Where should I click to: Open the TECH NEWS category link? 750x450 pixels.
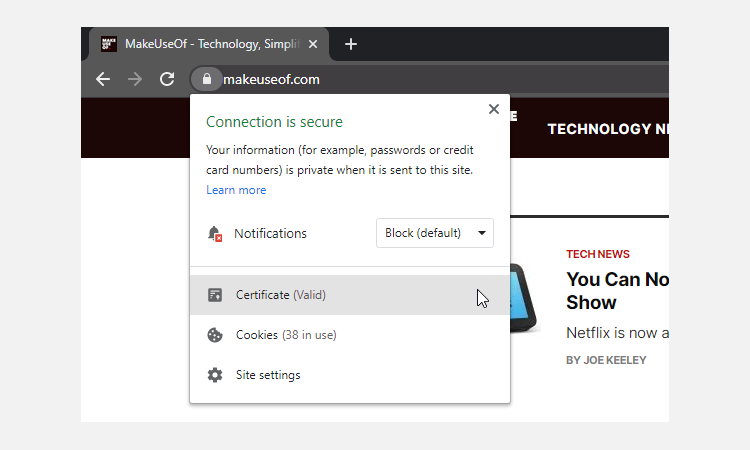point(598,254)
